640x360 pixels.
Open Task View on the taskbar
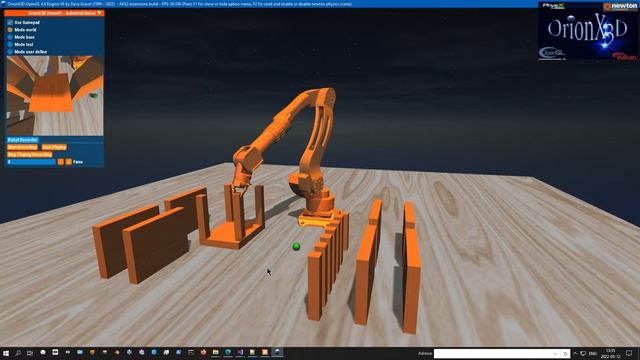click(30, 353)
